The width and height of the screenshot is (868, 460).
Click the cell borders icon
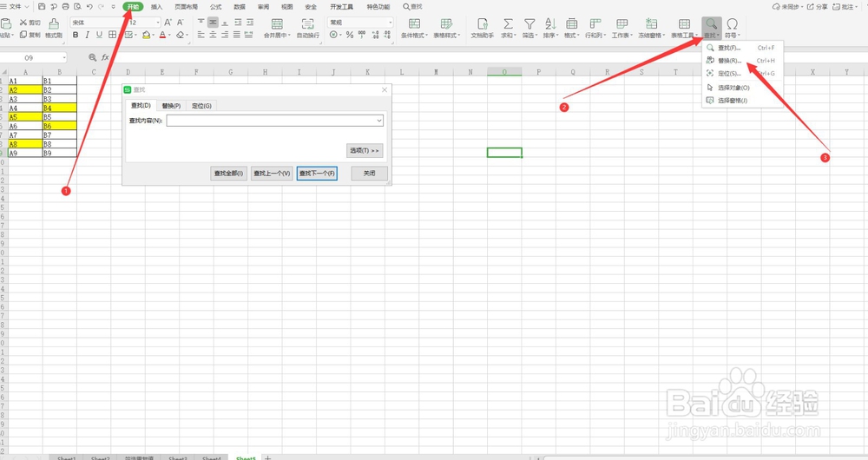(x=112, y=35)
